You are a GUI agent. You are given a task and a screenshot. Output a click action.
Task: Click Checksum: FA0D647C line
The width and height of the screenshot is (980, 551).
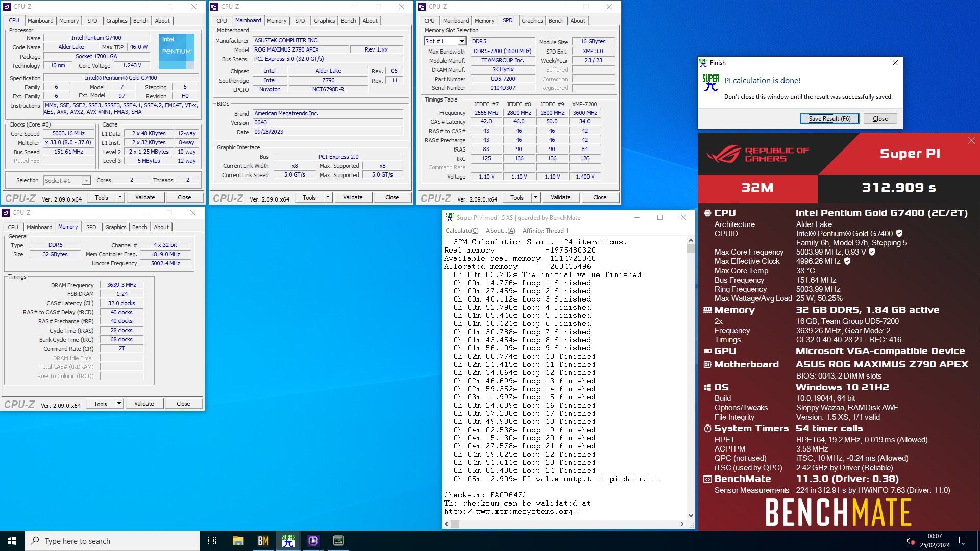485,495
